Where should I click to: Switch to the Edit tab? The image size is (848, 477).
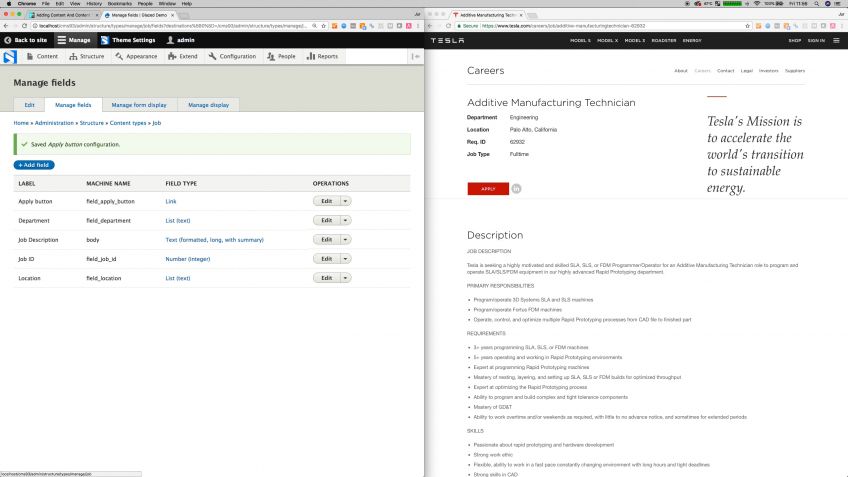coord(30,105)
